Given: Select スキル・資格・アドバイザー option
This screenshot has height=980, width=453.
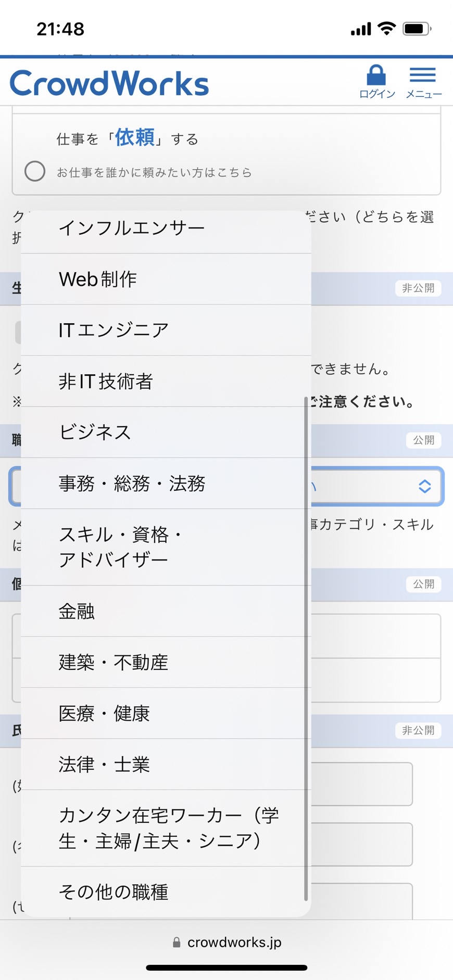Looking at the screenshot, I should (x=166, y=547).
